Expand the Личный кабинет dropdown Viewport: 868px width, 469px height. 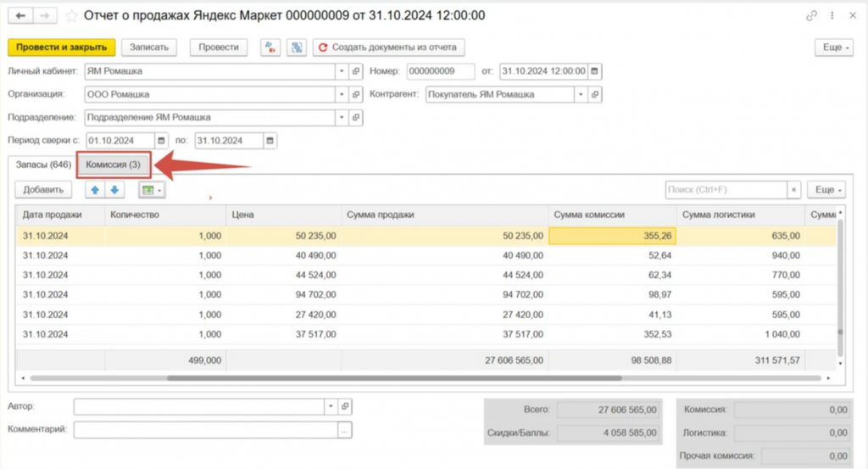tap(342, 71)
